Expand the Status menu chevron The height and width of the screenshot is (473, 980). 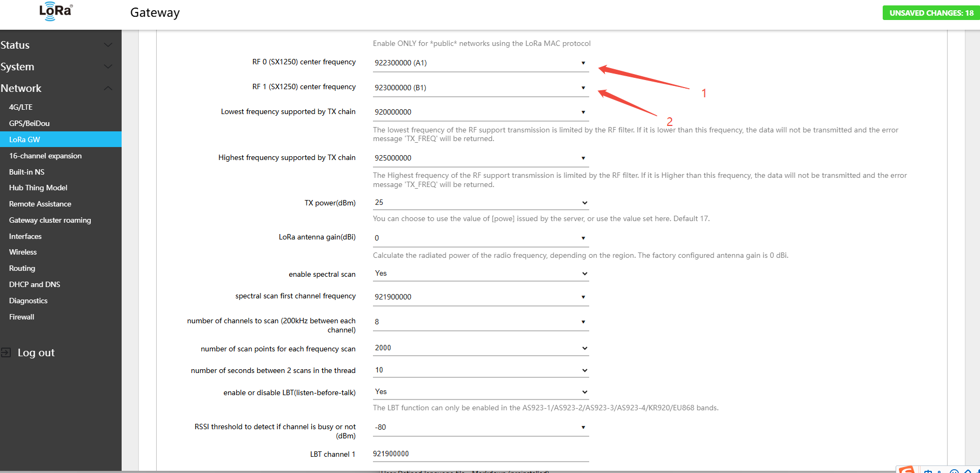pos(108,45)
